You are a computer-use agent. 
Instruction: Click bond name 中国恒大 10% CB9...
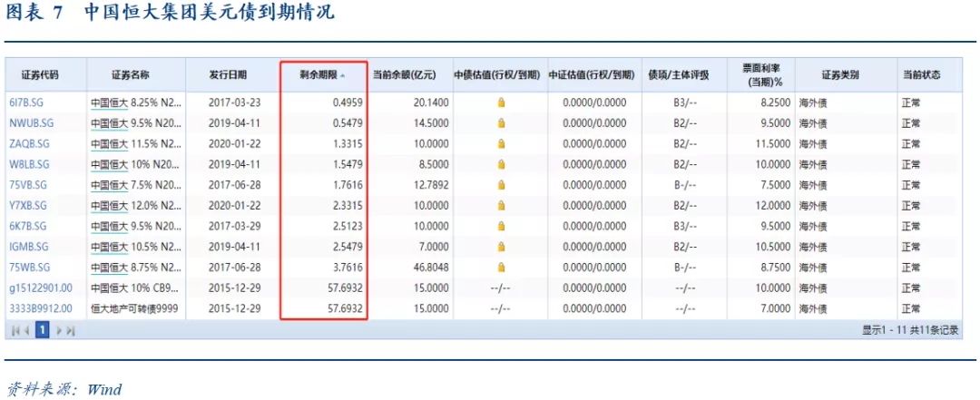[136, 288]
